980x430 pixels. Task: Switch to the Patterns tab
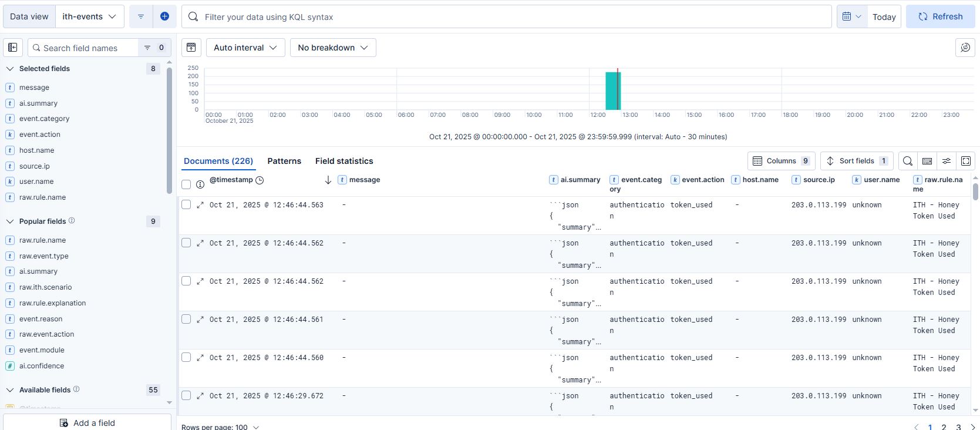284,161
